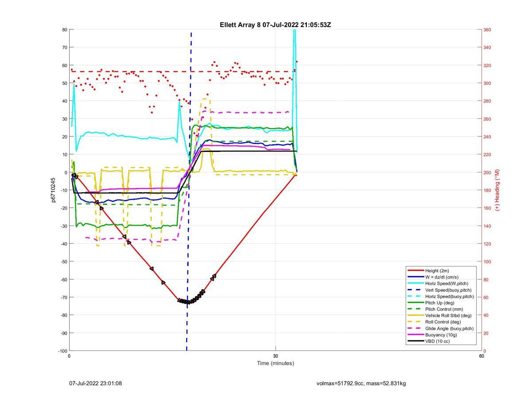Click heading axis tick label '240'
The width and height of the screenshot is (532, 394).
click(x=487, y=137)
